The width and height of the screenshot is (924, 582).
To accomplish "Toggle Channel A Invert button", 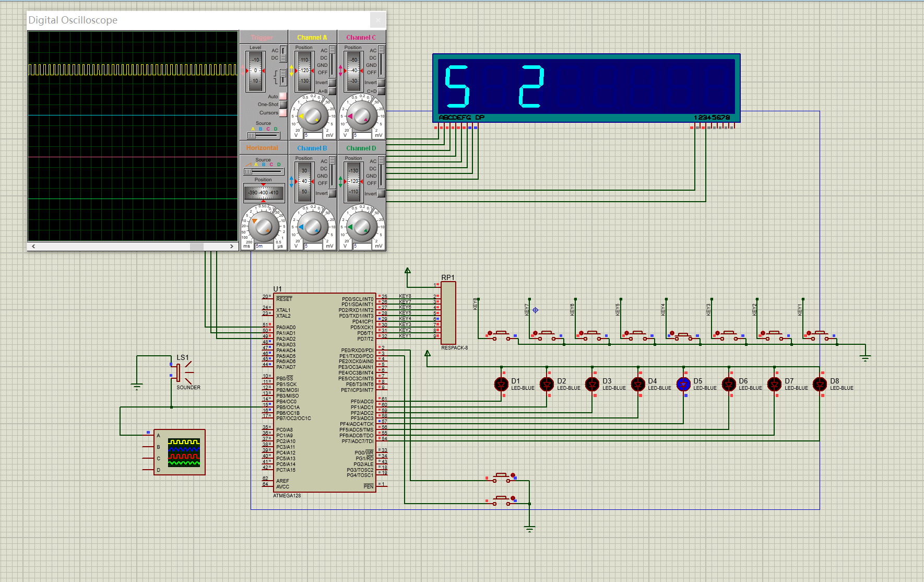I will (332, 83).
